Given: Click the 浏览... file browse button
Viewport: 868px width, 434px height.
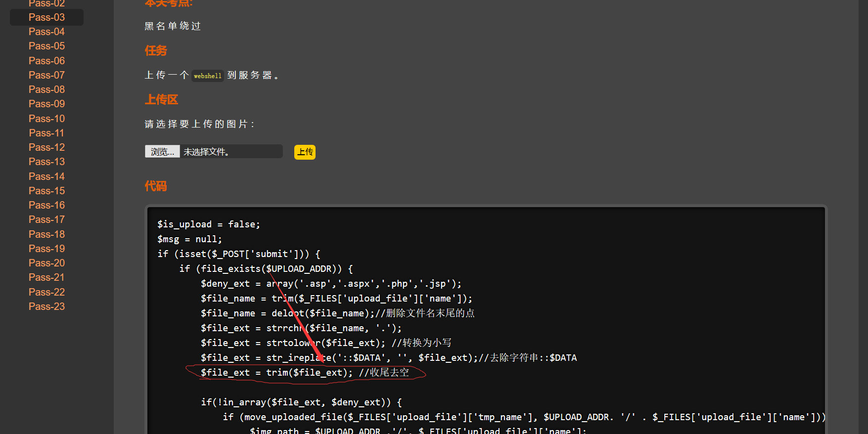Looking at the screenshot, I should [162, 152].
